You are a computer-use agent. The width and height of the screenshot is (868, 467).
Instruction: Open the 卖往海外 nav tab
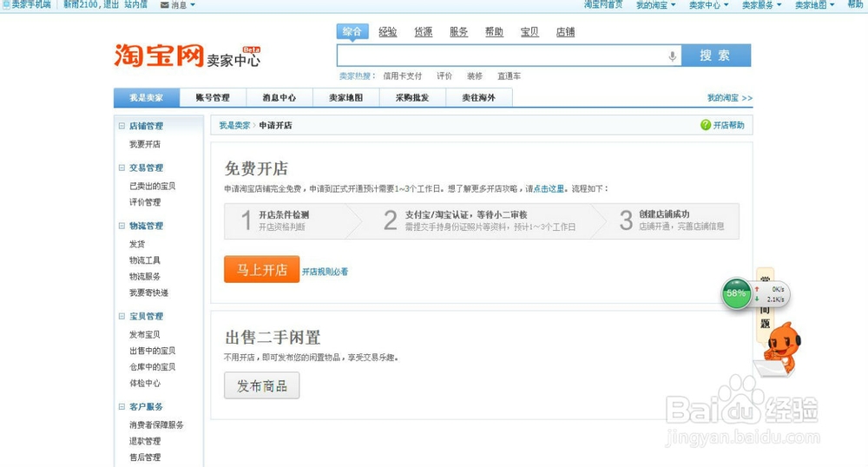(479, 97)
